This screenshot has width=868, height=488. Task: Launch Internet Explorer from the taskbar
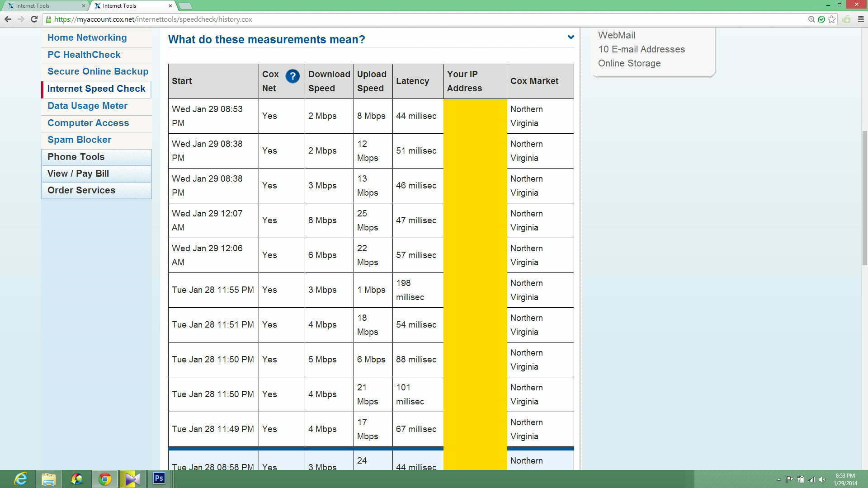coord(21,479)
